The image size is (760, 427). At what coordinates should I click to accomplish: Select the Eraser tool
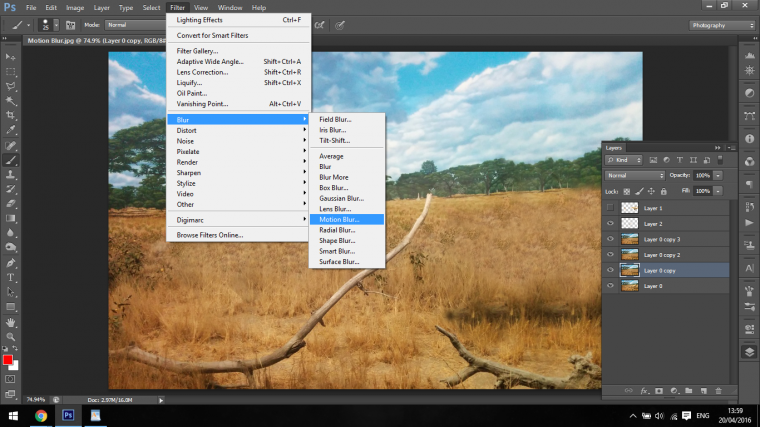pos(10,204)
